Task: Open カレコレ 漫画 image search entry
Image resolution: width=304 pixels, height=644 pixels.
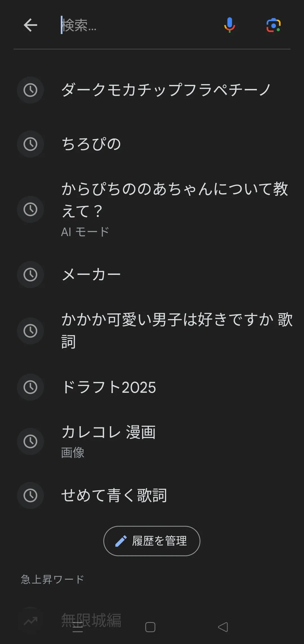Action: point(109,441)
